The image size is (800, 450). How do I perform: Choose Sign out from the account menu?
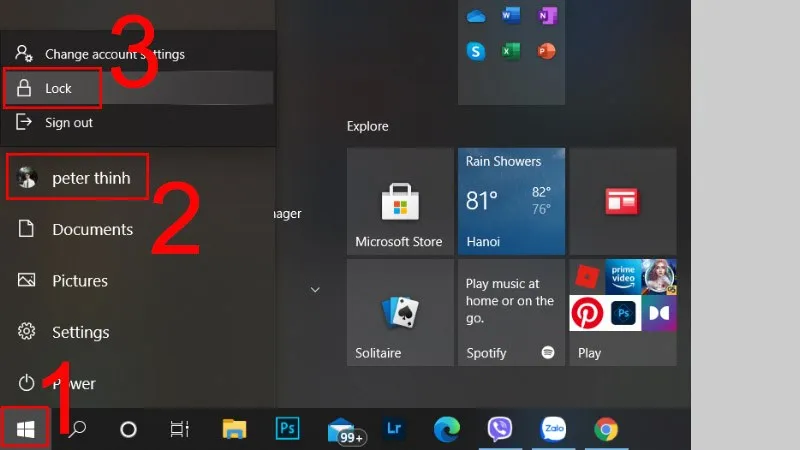pyautogui.click(x=68, y=123)
